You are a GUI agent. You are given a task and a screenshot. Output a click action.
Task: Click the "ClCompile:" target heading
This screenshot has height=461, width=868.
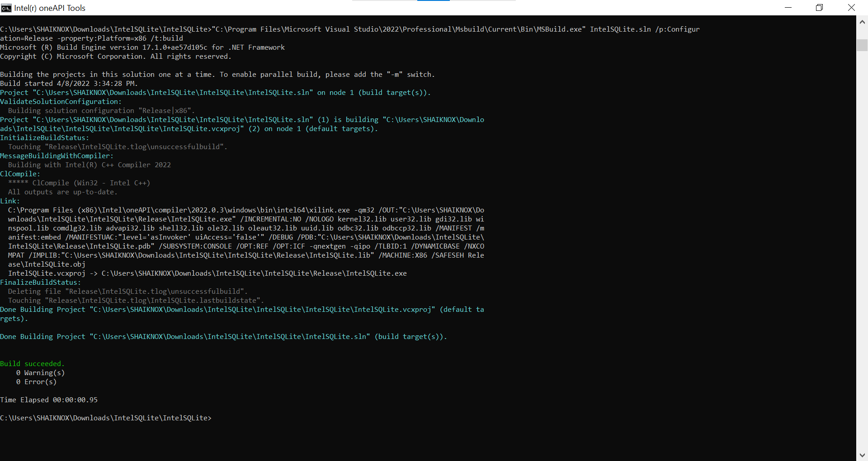point(20,174)
